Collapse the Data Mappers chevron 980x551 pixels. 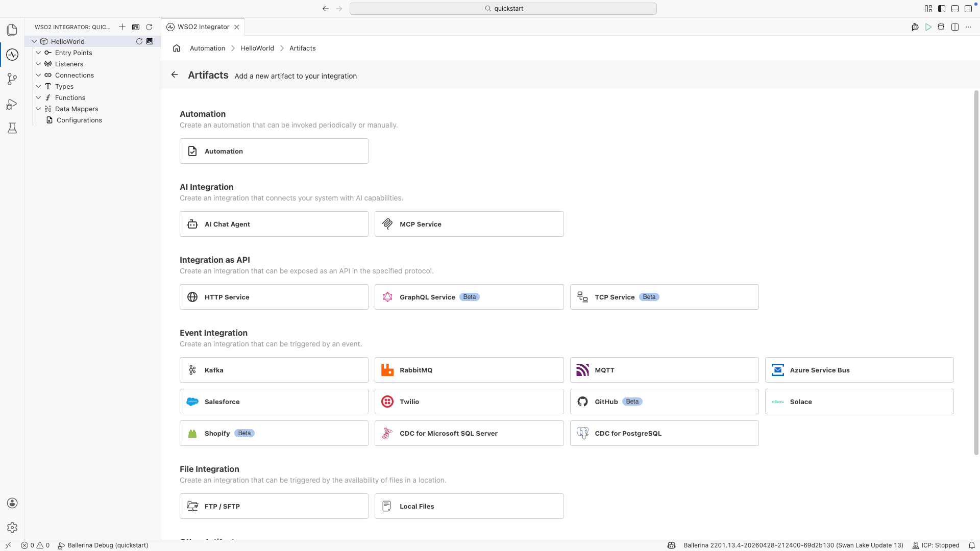click(38, 109)
